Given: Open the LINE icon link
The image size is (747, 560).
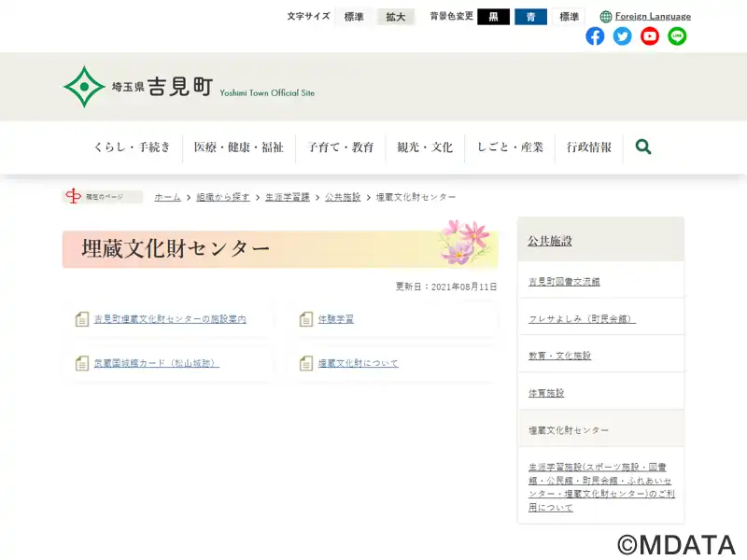Looking at the screenshot, I should (677, 36).
